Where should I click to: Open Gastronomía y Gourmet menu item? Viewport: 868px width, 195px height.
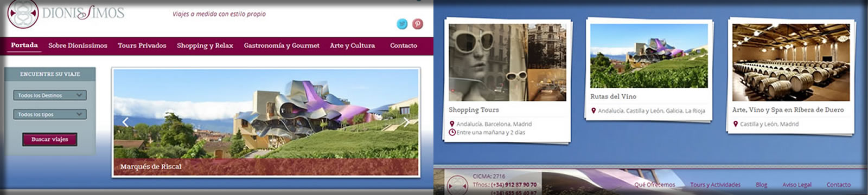point(282,45)
